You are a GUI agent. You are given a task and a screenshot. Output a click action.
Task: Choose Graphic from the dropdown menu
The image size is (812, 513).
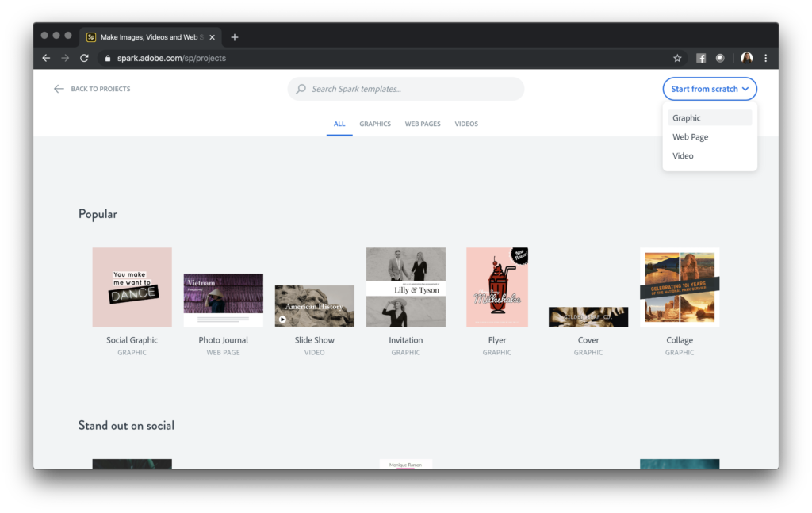(687, 118)
